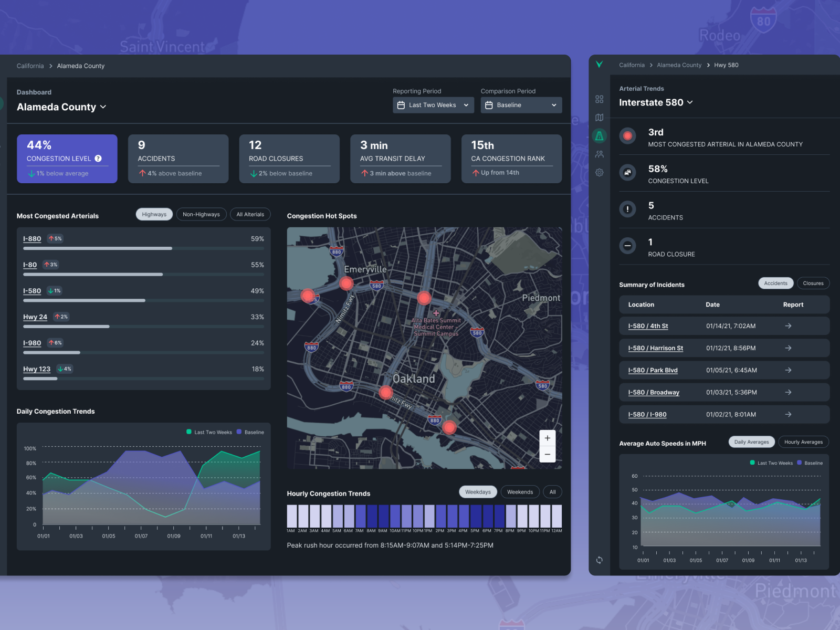The image size is (840, 630).
Task: Refresh data using the sync icon
Action: 600,560
